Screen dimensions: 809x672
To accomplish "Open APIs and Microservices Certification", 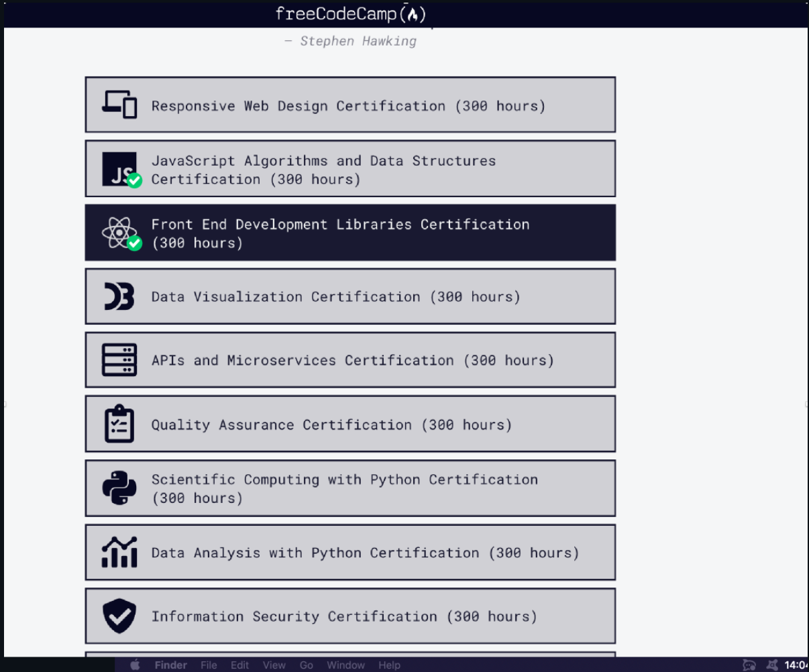I will coord(350,360).
